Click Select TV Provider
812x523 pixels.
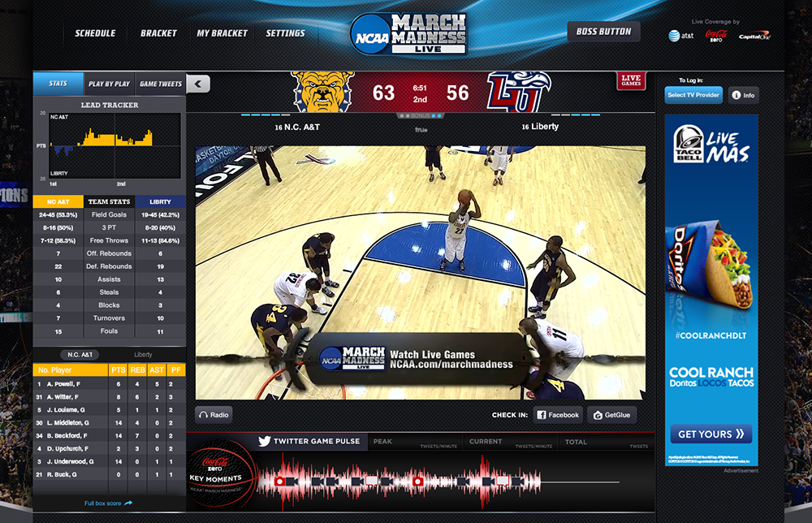pyautogui.click(x=693, y=95)
